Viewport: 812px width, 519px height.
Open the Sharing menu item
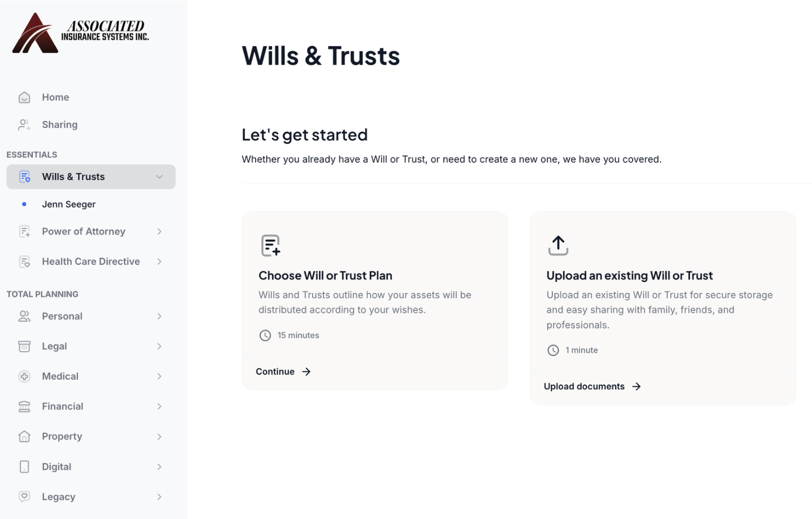(60, 125)
